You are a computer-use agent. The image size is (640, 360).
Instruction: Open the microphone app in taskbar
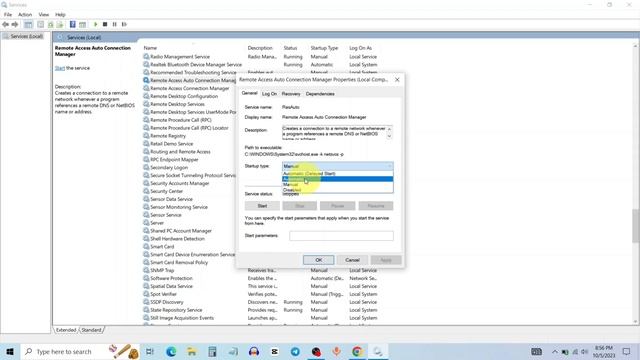(336, 351)
